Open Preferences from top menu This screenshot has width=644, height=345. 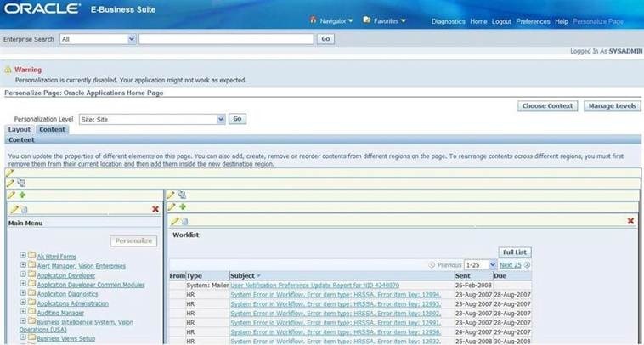click(533, 21)
